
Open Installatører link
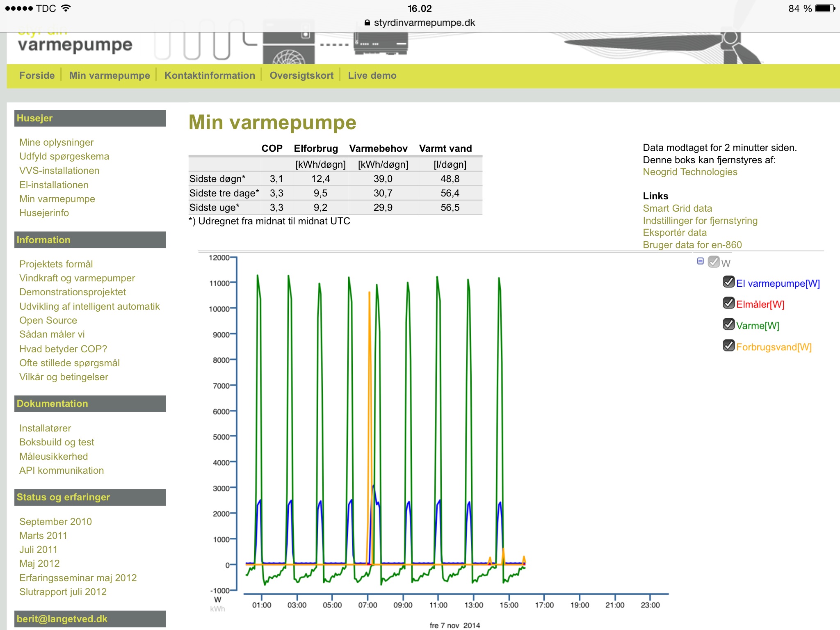[45, 428]
